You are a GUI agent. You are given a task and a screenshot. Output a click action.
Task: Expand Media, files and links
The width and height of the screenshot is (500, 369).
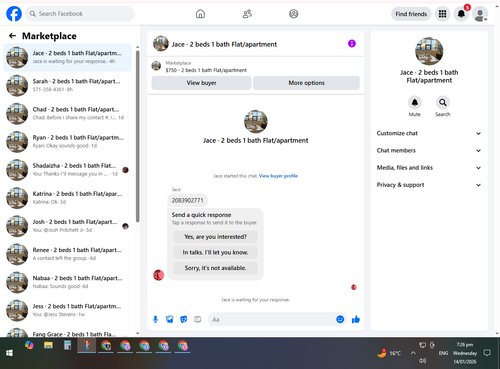point(429,168)
